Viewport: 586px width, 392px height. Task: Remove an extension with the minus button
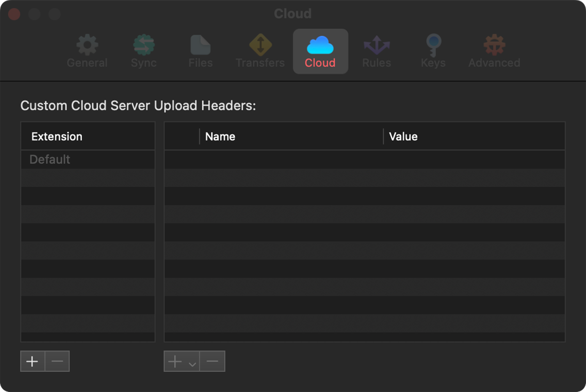coord(57,361)
